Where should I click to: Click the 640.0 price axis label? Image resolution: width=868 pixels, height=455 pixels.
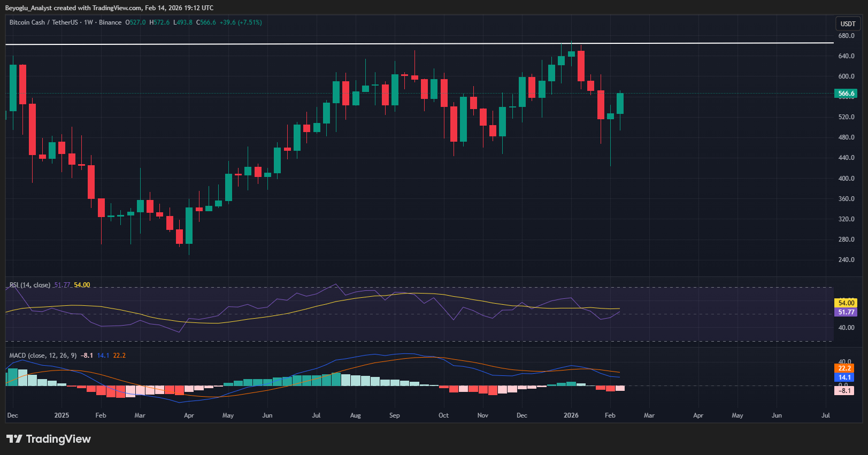coord(847,56)
